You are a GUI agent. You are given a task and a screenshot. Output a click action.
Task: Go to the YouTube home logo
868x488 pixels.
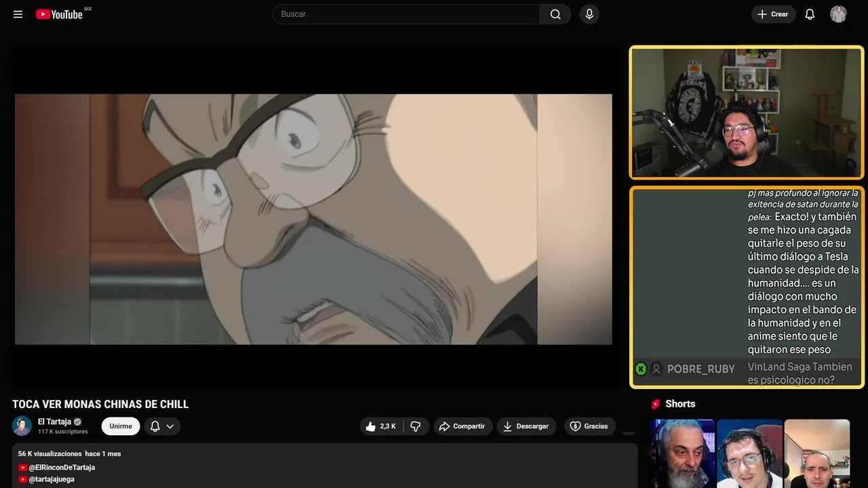coord(59,14)
